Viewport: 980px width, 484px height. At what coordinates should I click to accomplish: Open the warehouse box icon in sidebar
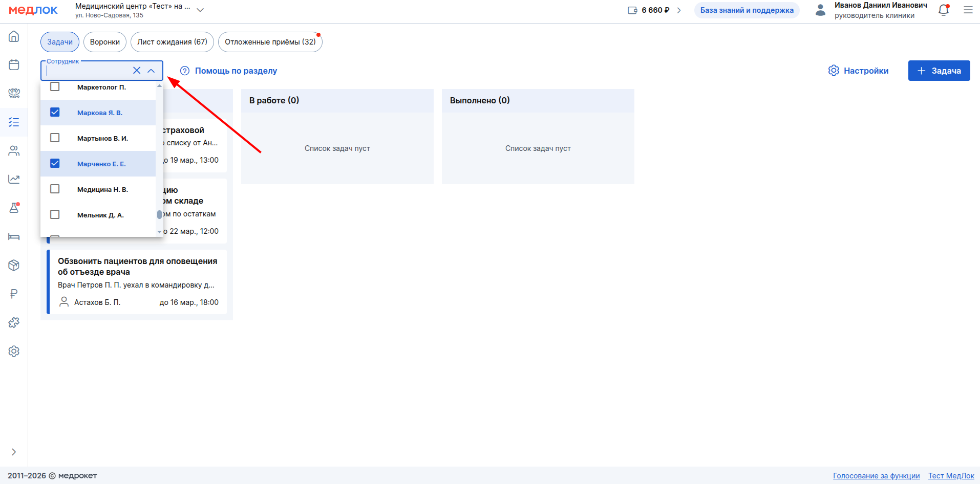[14, 265]
